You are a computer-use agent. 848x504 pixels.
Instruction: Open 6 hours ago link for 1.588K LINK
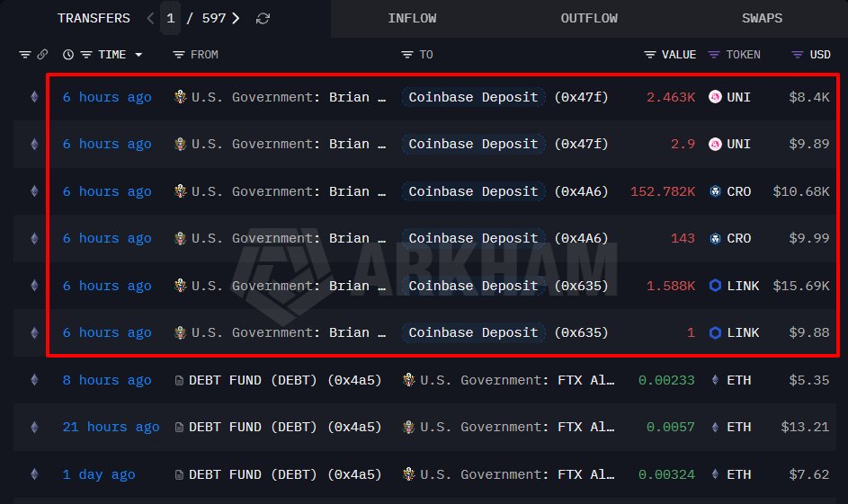(x=107, y=287)
